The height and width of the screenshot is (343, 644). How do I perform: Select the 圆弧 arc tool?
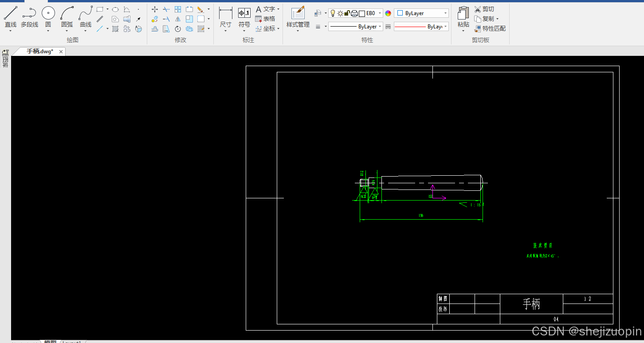(67, 17)
